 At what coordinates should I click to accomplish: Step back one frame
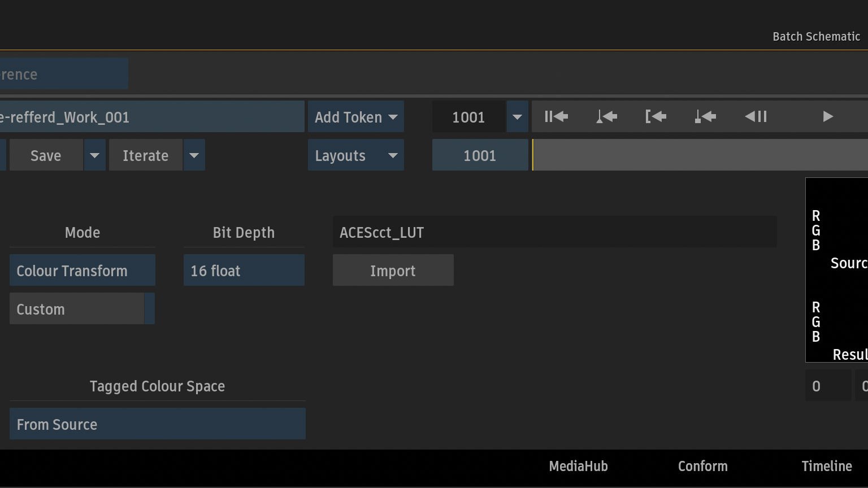[x=756, y=117]
